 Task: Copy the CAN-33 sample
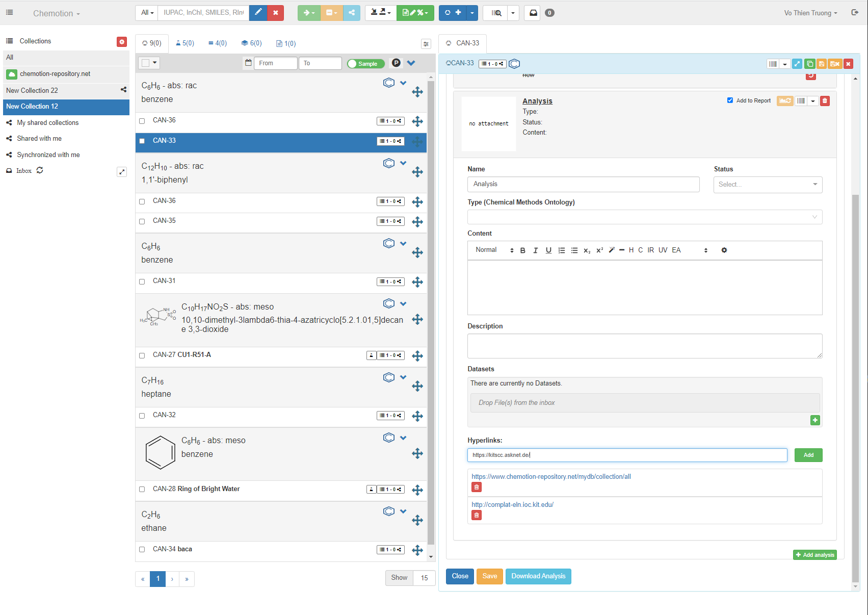[810, 64]
